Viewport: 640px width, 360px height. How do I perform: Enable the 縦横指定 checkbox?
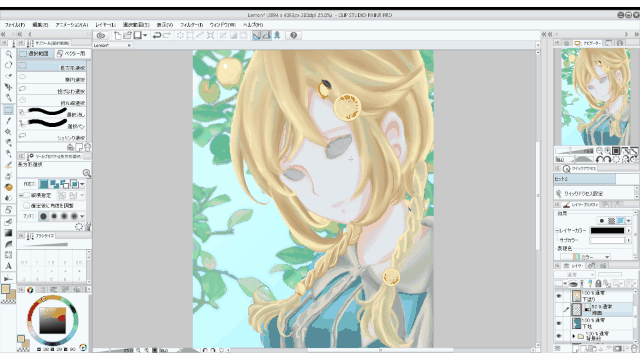click(27, 195)
